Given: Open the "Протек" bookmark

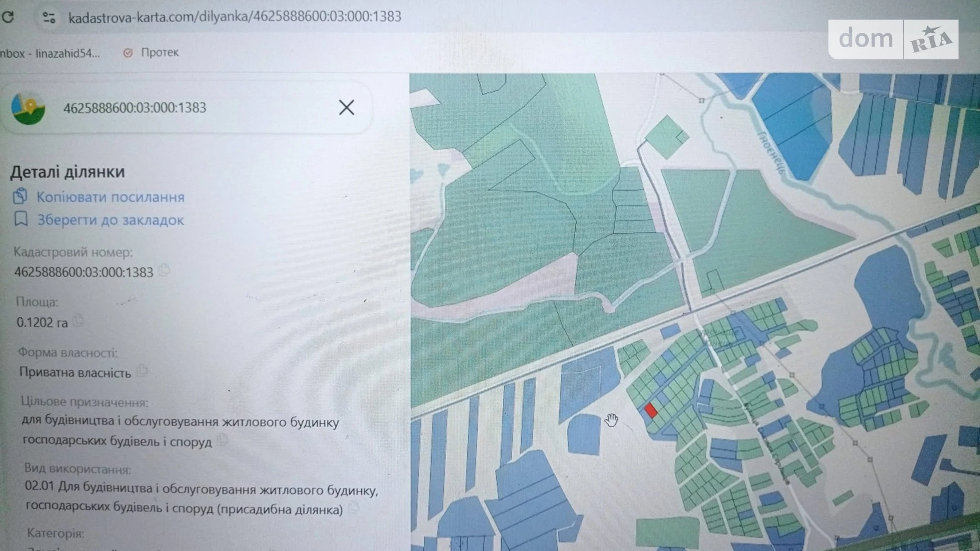Looking at the screenshot, I should (158, 52).
